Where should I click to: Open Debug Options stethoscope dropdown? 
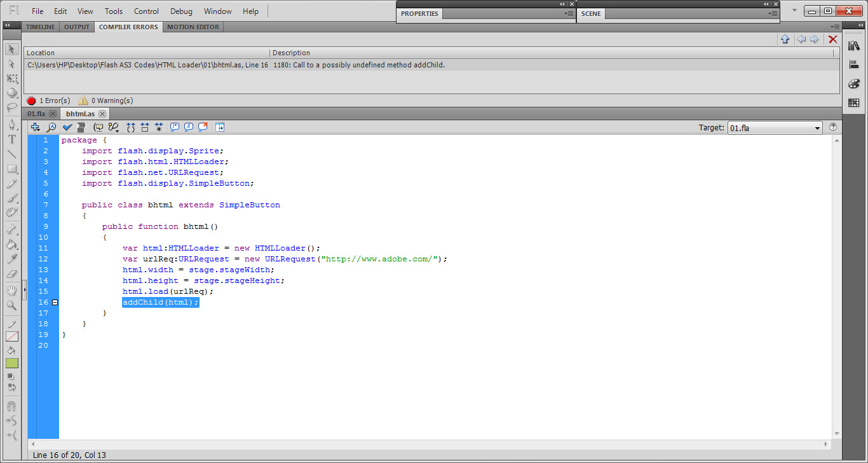tap(114, 127)
